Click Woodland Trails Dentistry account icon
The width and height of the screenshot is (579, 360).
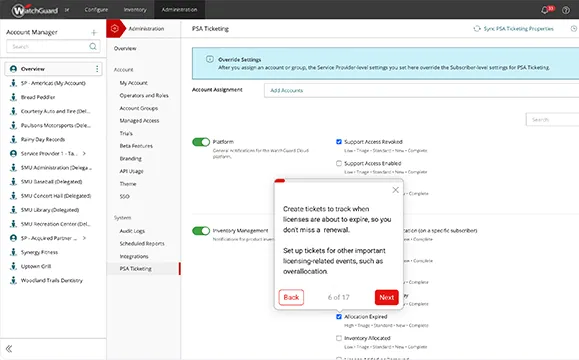click(13, 281)
